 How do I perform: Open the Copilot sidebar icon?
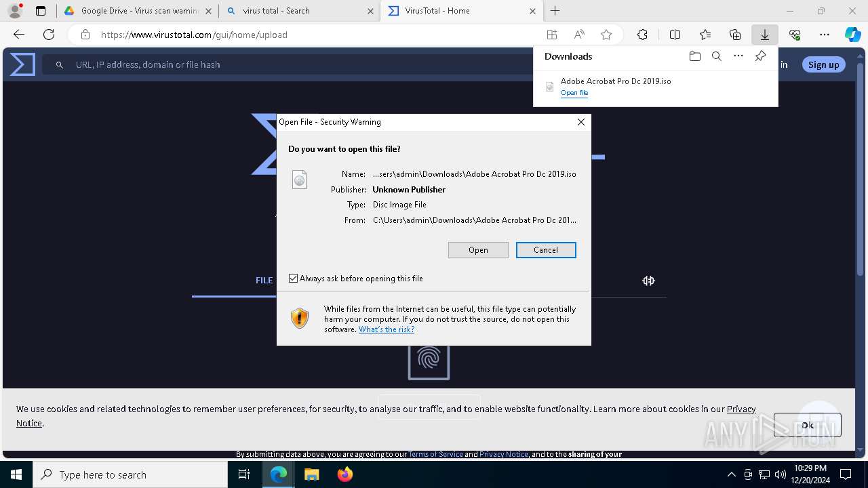pos(852,35)
